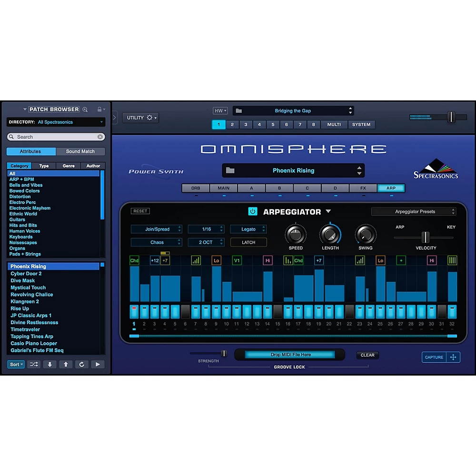This screenshot has height=476, width=476.
Task: Switch to Sound Match mode
Action: click(x=80, y=151)
